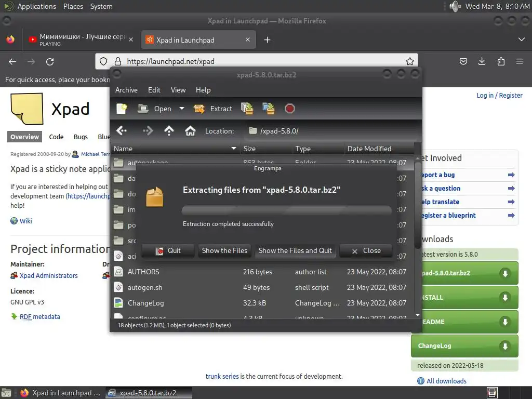Click the ChangeLog document file icon
Screen dimensions: 532x399
tap(118, 303)
